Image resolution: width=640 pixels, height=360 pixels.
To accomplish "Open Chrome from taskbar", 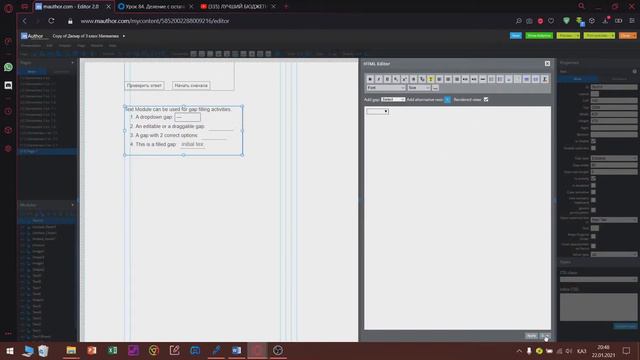I will (154, 351).
